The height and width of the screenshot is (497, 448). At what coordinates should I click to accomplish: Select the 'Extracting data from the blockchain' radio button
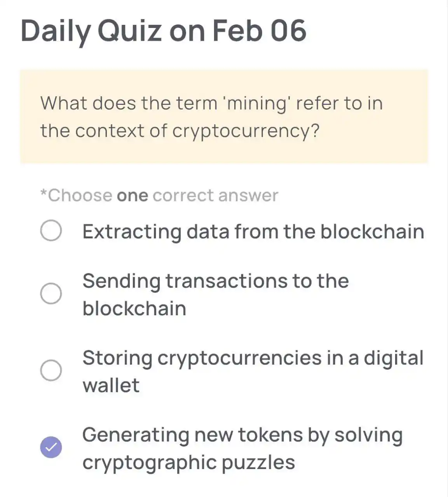coord(51,231)
